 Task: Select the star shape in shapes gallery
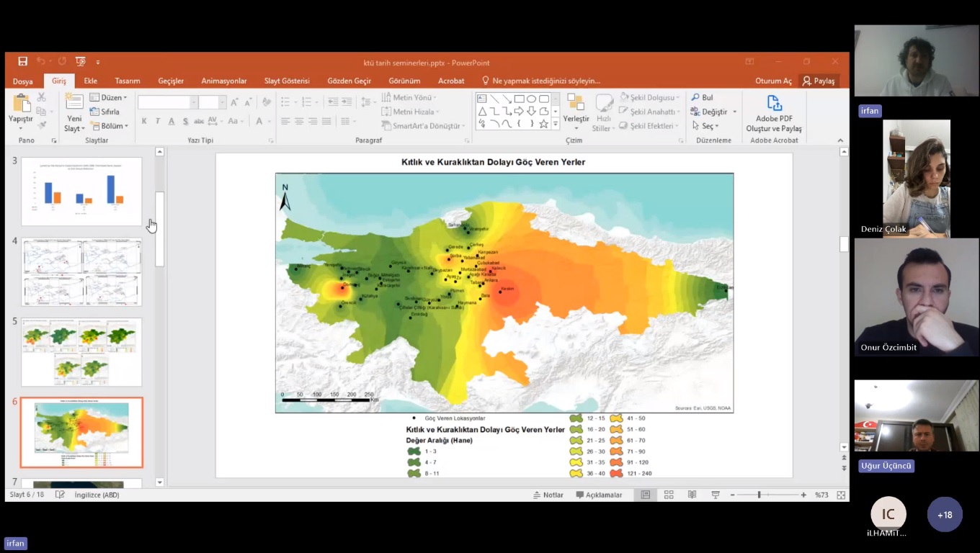[x=543, y=124]
